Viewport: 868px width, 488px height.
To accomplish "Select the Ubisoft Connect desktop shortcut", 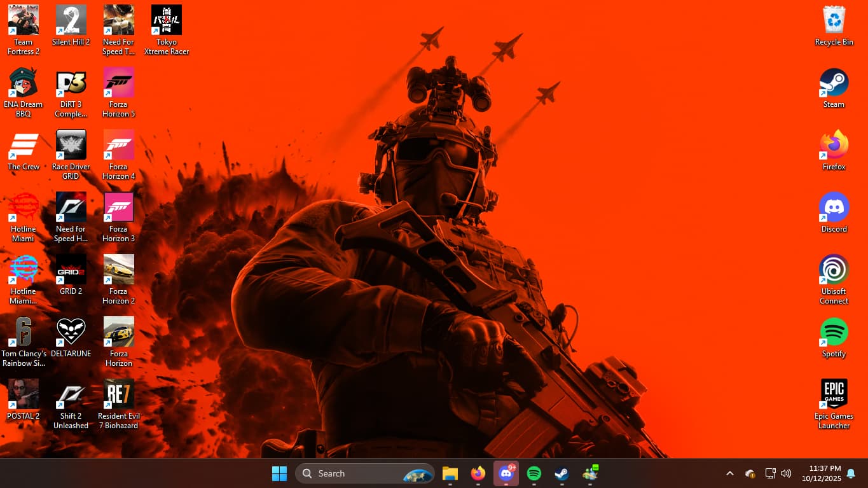I will [x=834, y=270].
